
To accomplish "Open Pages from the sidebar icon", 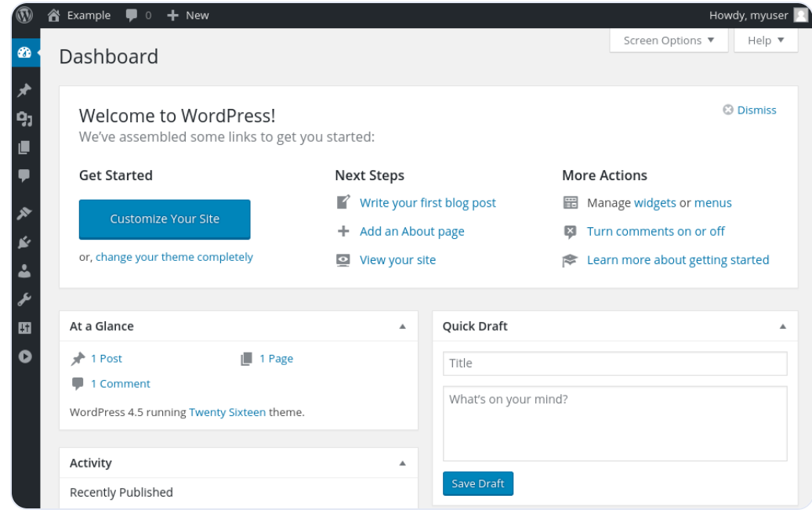I will [x=24, y=147].
